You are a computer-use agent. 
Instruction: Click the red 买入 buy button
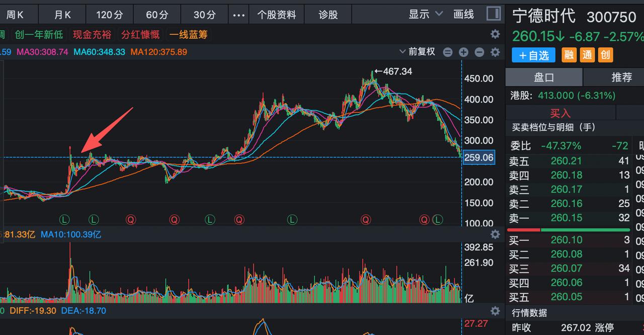560,113
